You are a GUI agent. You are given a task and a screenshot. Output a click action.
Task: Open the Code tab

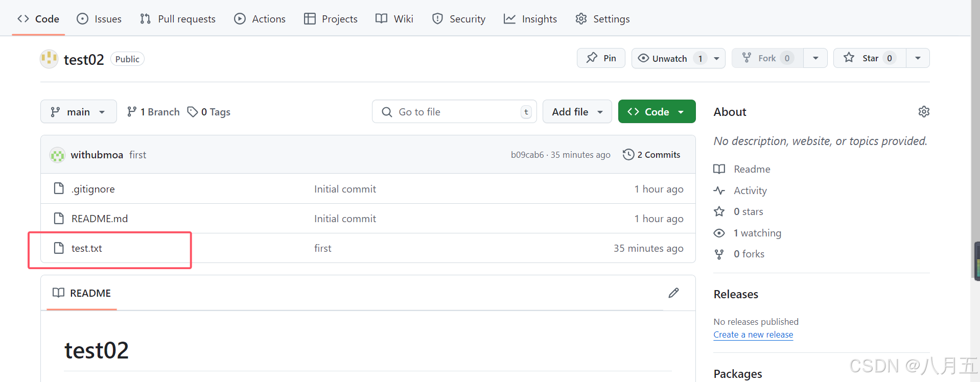click(38, 19)
